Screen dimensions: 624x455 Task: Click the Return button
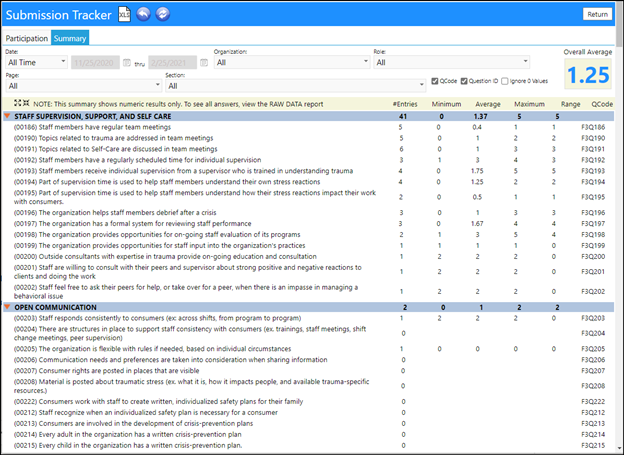[597, 14]
